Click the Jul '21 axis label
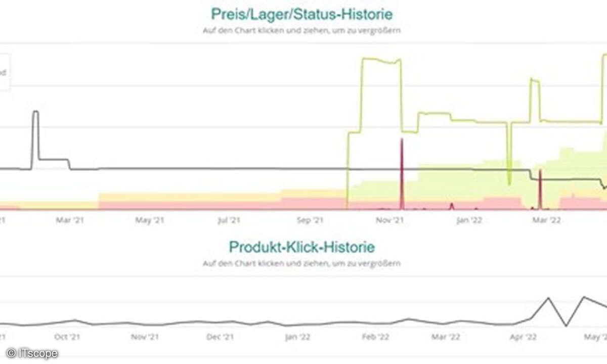The image size is (607, 364). [x=229, y=220]
